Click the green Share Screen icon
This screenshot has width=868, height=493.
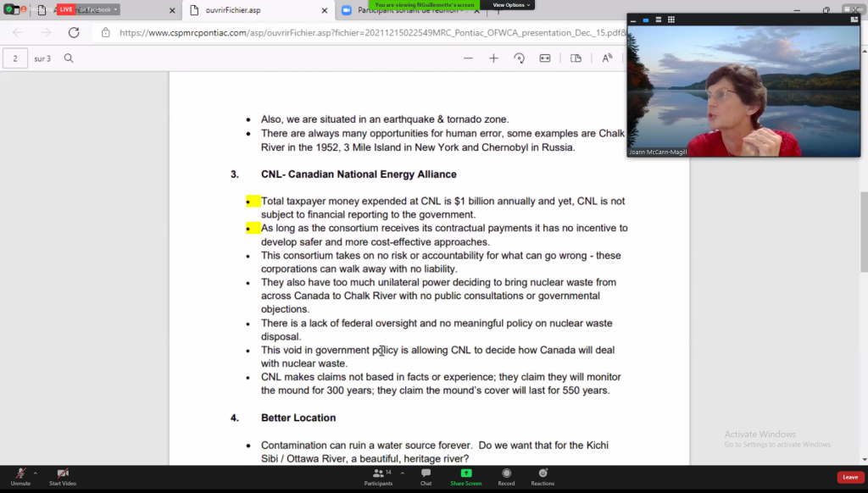click(466, 474)
